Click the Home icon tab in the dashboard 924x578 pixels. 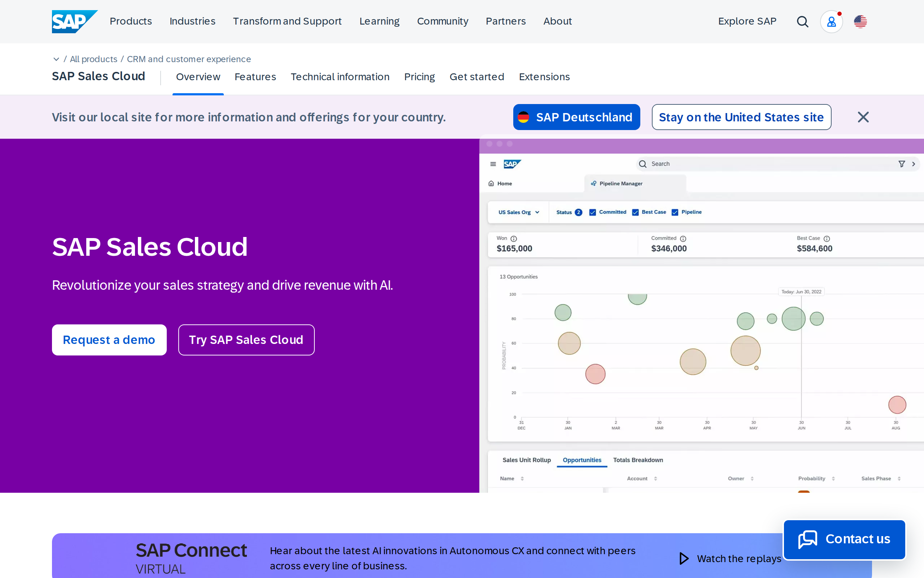[500, 184]
